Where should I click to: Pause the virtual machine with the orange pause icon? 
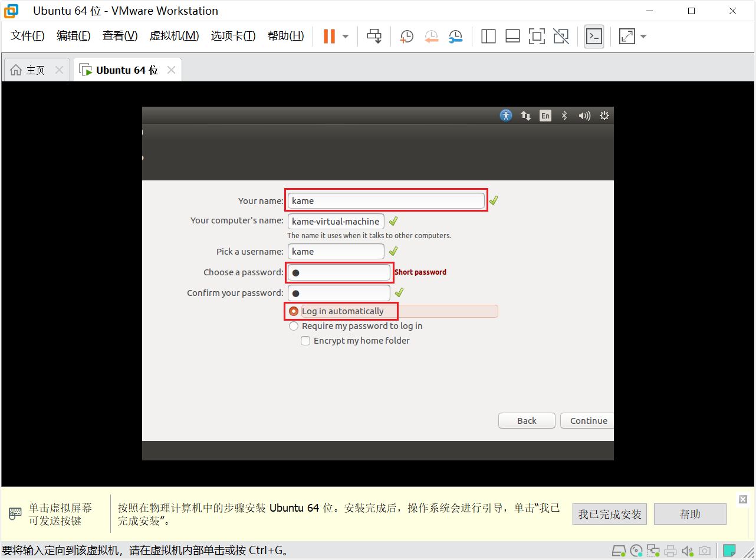click(x=329, y=36)
